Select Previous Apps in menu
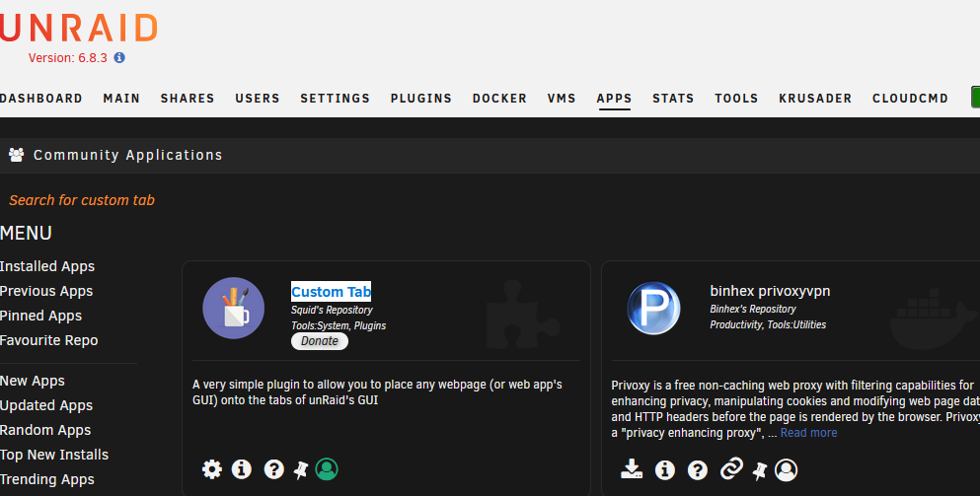The height and width of the screenshot is (496, 980). (46, 291)
